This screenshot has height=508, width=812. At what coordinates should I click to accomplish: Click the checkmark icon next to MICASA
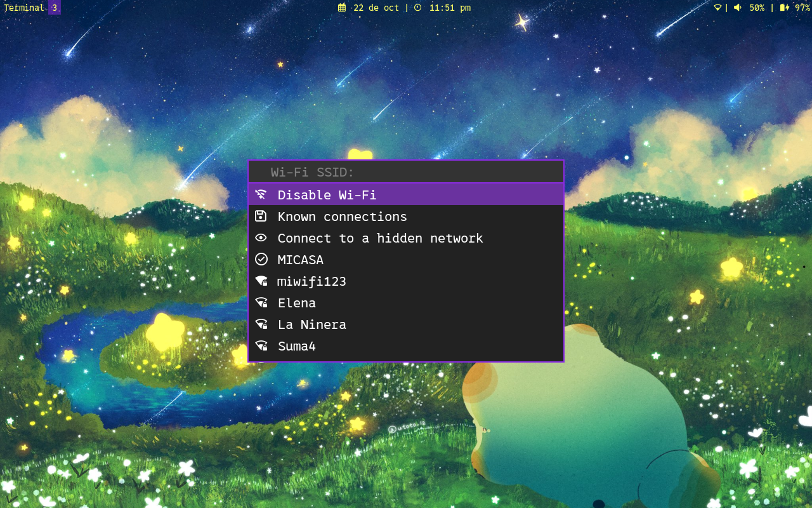point(261,259)
